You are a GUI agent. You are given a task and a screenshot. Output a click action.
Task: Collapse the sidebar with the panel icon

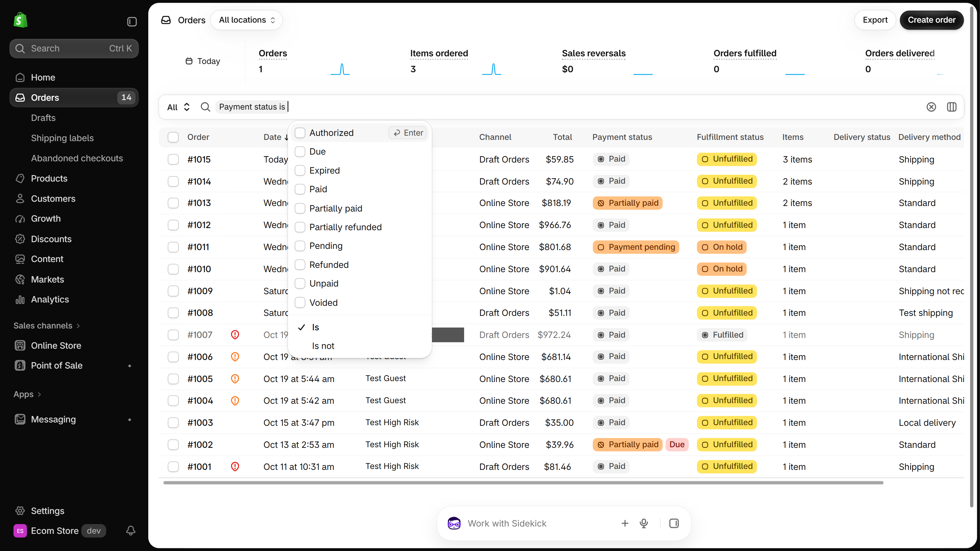(132, 22)
